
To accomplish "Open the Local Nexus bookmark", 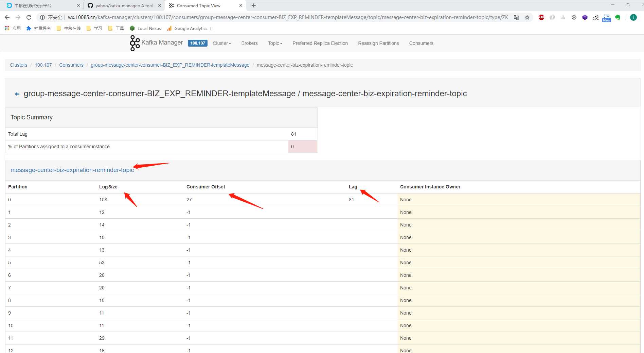I will coord(145,28).
